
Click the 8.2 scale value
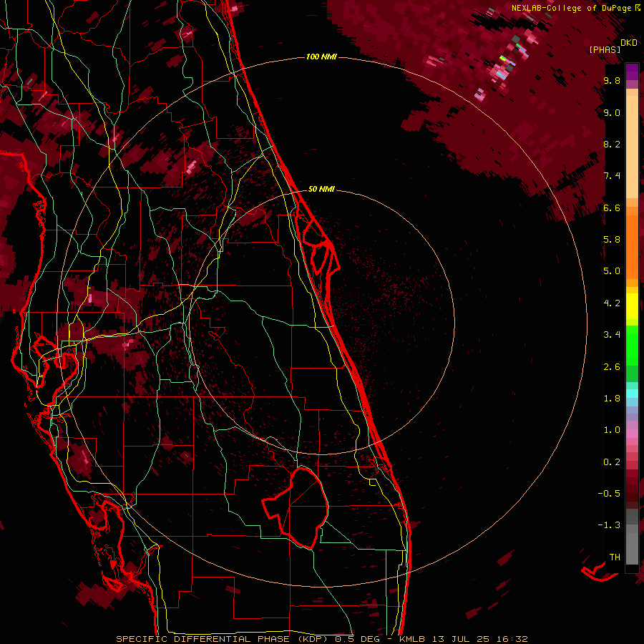612,144
